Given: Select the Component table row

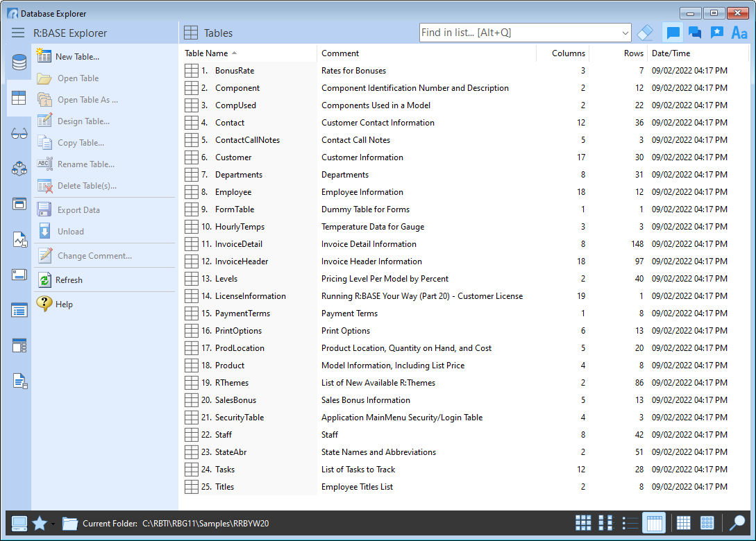Looking at the screenshot, I should [465, 88].
